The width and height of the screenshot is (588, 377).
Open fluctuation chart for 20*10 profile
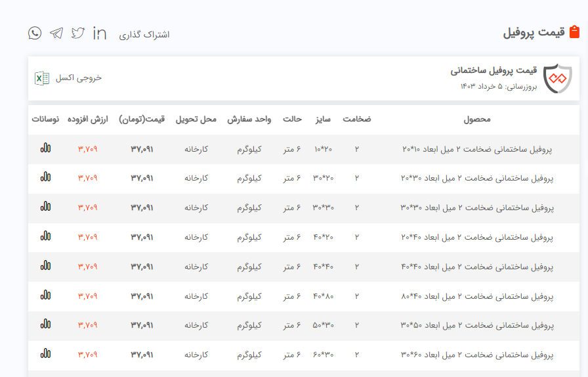pos(45,148)
